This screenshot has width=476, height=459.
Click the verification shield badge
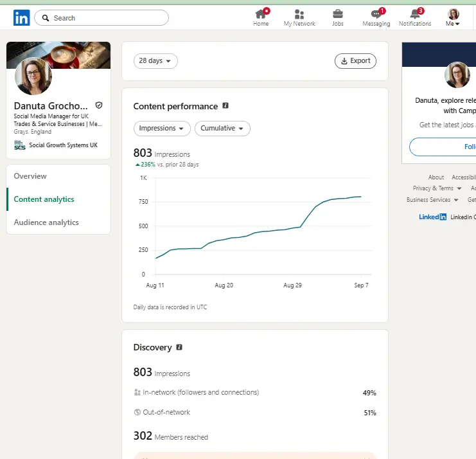tap(99, 105)
